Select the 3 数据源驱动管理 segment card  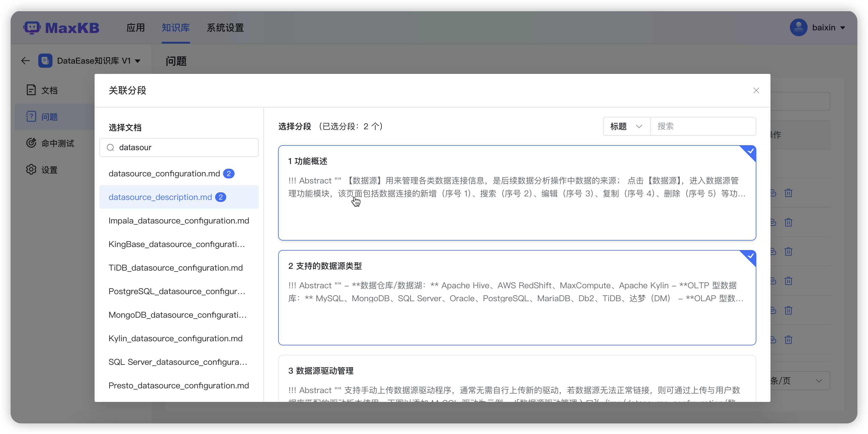point(517,378)
